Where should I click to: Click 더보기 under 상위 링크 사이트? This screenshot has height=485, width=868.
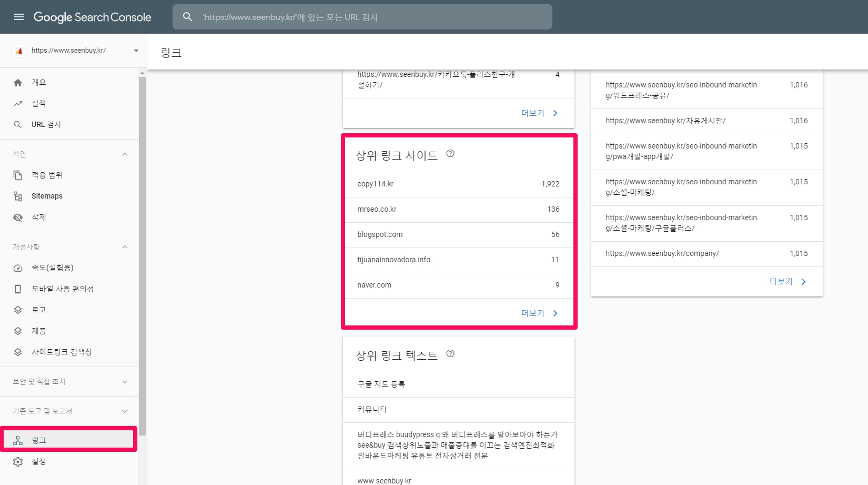pos(532,313)
